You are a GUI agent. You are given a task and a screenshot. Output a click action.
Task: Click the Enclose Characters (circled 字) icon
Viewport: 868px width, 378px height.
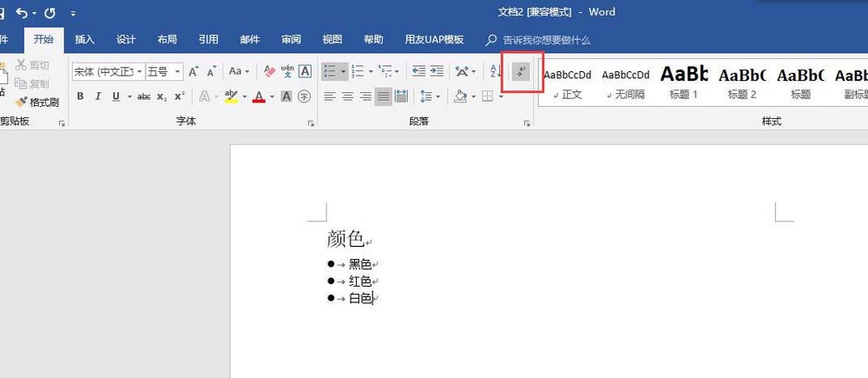tap(304, 96)
